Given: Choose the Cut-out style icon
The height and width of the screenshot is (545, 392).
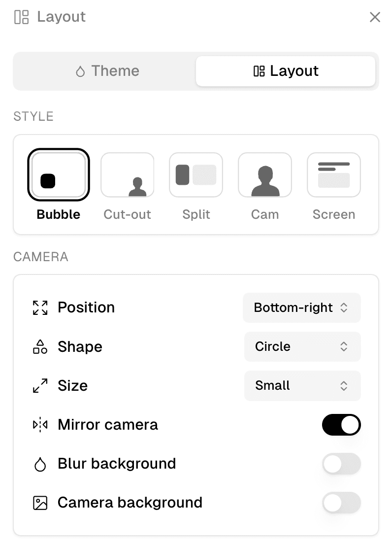Looking at the screenshot, I should click(x=128, y=175).
